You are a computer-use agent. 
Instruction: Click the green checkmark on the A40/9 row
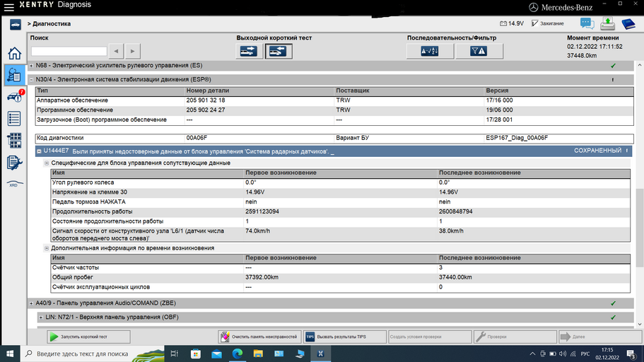[613, 303]
